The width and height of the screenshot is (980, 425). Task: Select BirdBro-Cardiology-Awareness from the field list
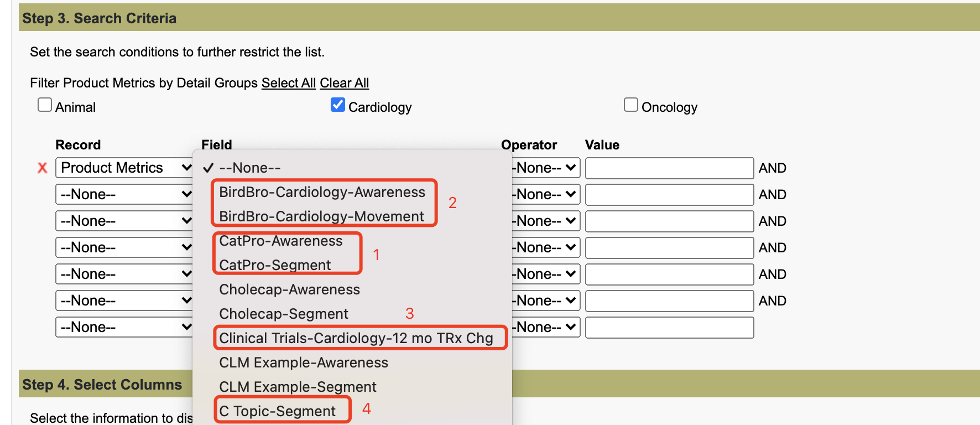tap(322, 192)
